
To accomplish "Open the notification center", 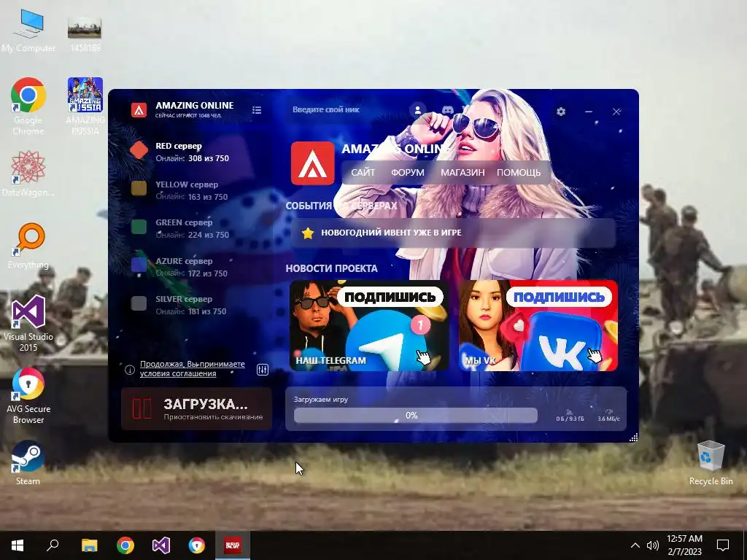I will 723,545.
